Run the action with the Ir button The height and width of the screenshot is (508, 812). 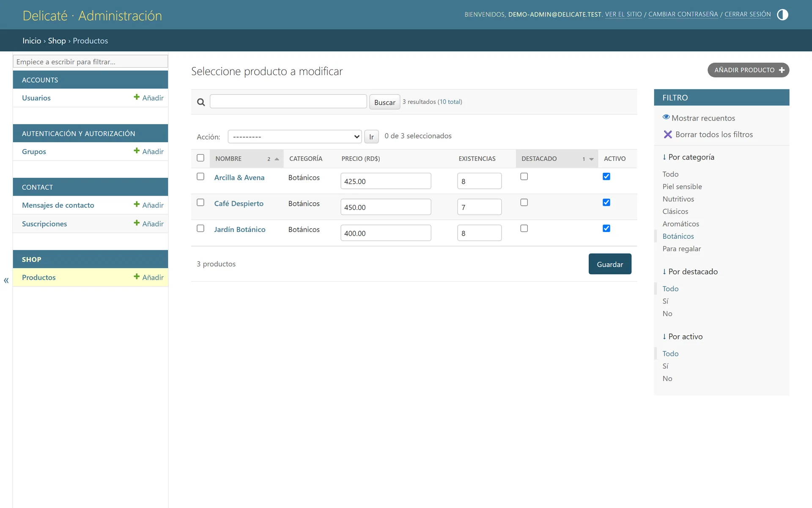pos(371,136)
